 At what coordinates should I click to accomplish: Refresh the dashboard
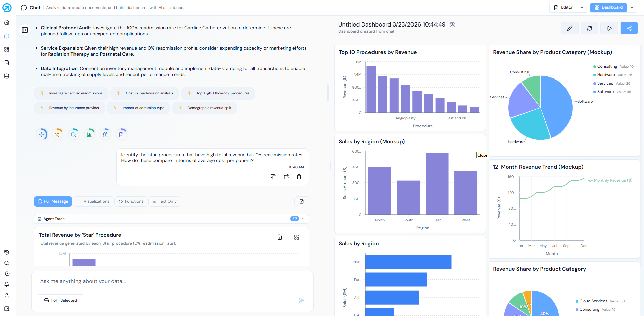[590, 28]
